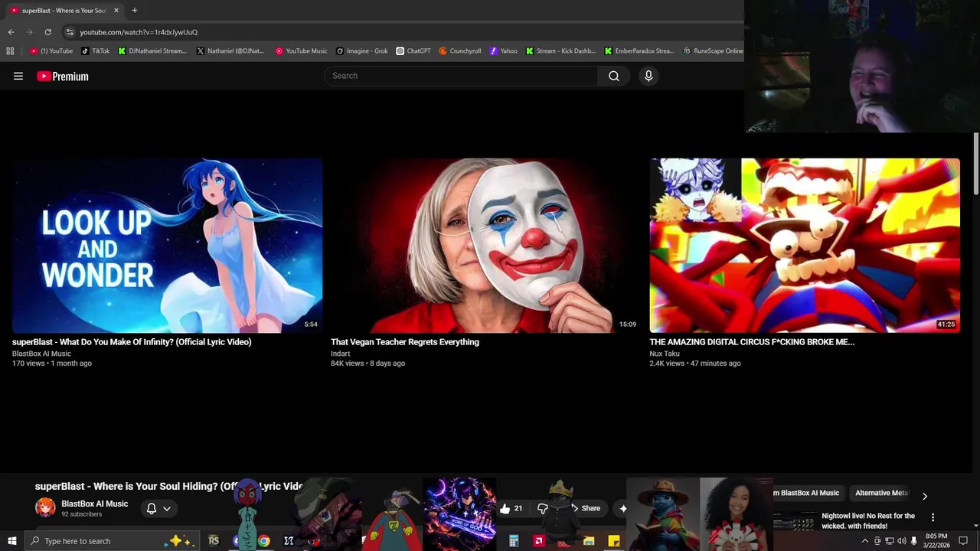980x551 pixels.
Task: Open the Imagine - Grok bookmark
Action: pyautogui.click(x=362, y=51)
